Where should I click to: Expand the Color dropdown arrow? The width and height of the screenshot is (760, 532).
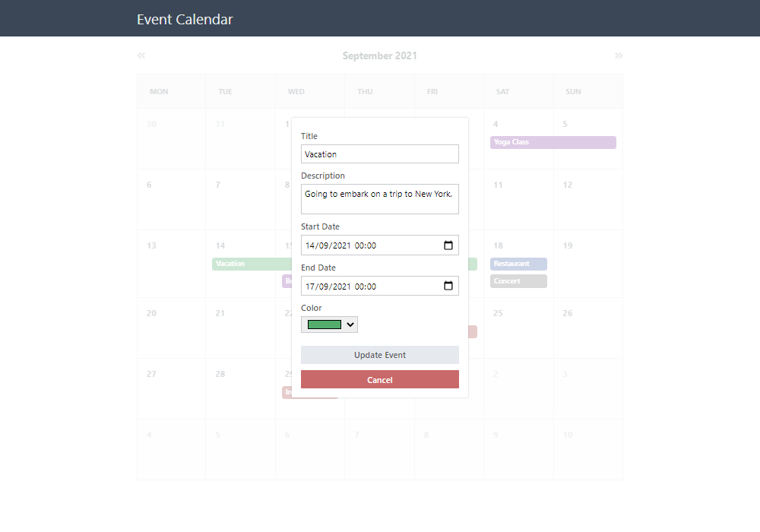point(350,325)
